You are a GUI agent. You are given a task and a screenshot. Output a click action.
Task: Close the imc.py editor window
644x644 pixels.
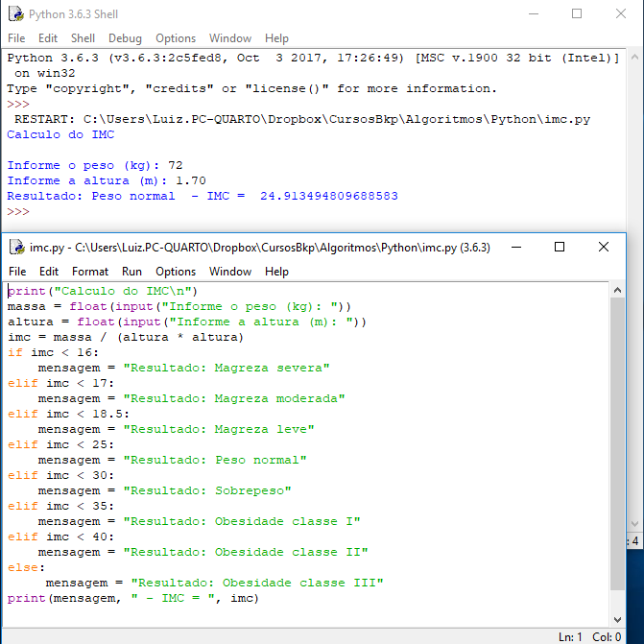(603, 247)
